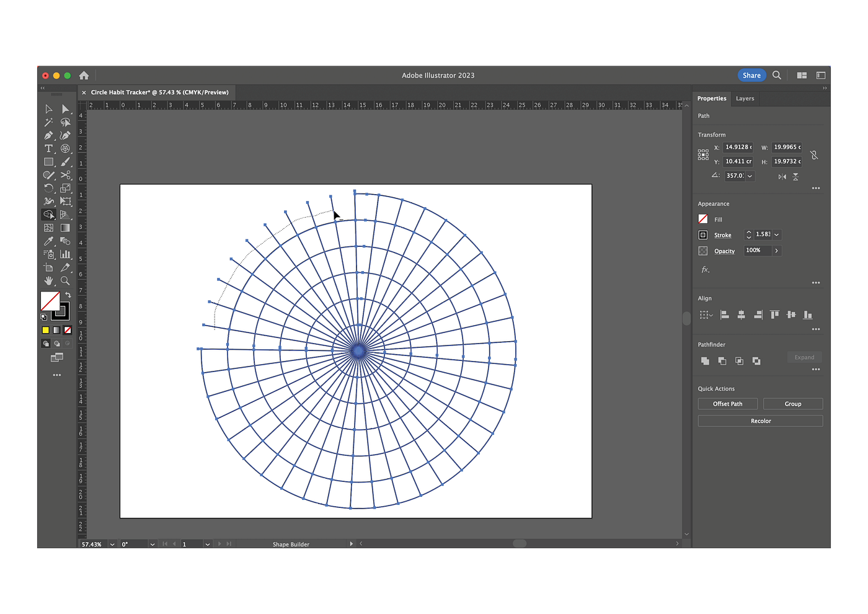868x614 pixels.
Task: Select the Zoom tool in toolbar
Action: pyautogui.click(x=65, y=281)
